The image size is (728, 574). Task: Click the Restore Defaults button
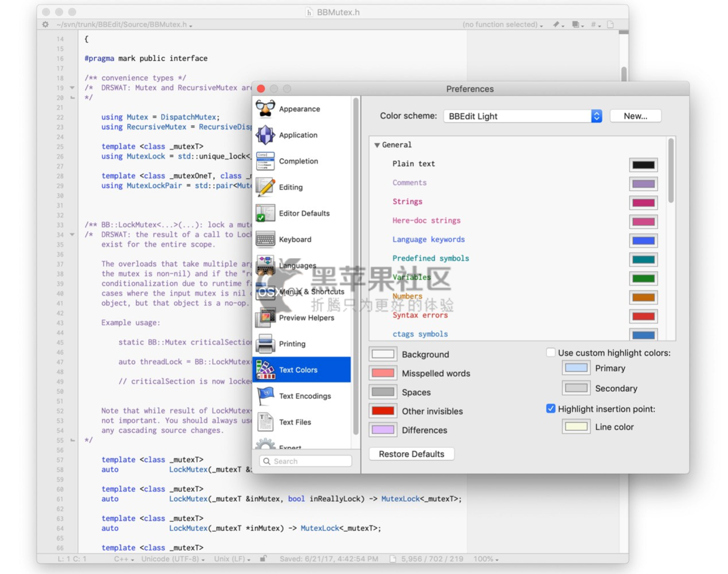(412, 454)
